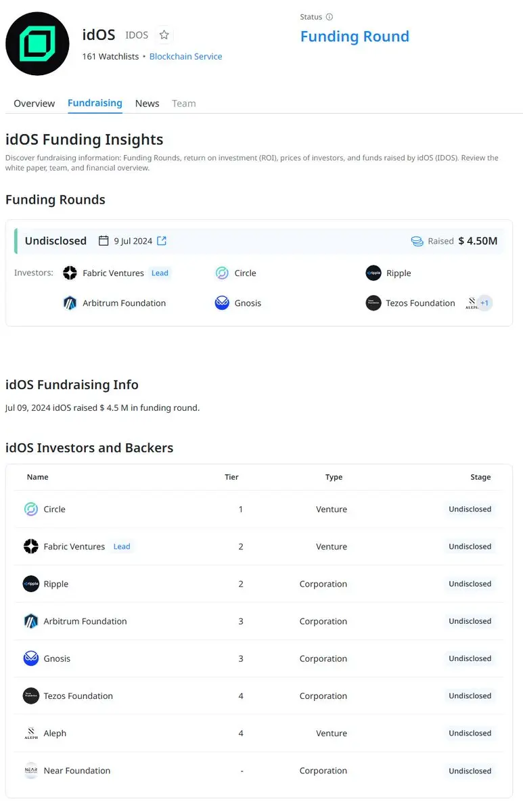Click the Tezos Foundation logo in investors row
The image size is (523, 812).
click(373, 303)
